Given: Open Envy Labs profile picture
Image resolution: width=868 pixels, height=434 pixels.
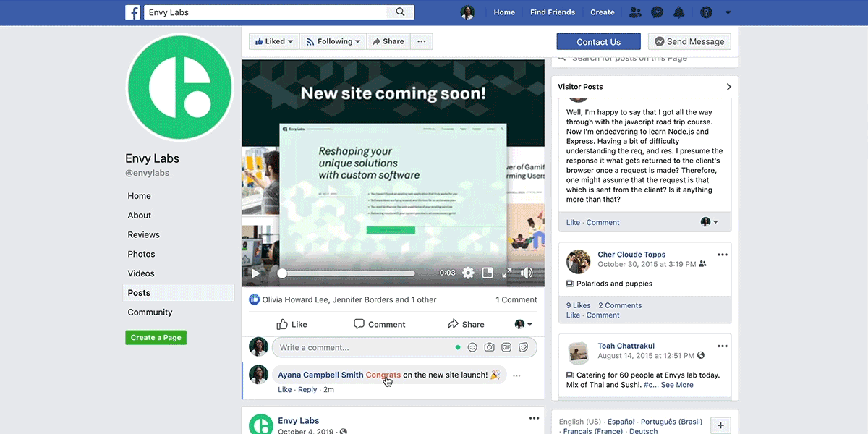Looking at the screenshot, I should [180, 88].
